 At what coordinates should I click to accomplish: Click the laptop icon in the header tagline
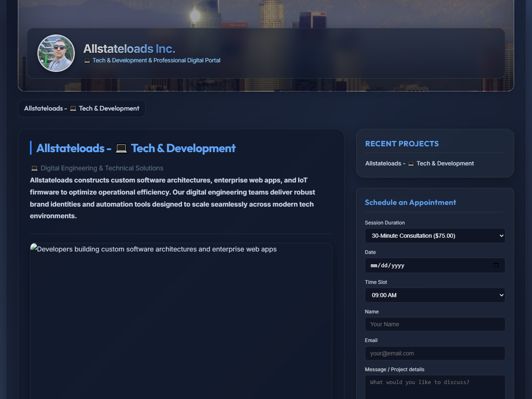pyautogui.click(x=87, y=61)
